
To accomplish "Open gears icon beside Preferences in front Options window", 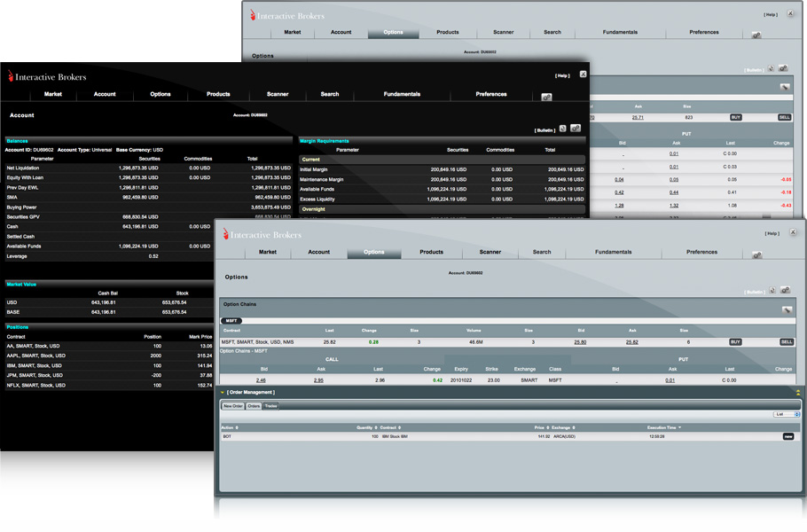I will tap(757, 255).
